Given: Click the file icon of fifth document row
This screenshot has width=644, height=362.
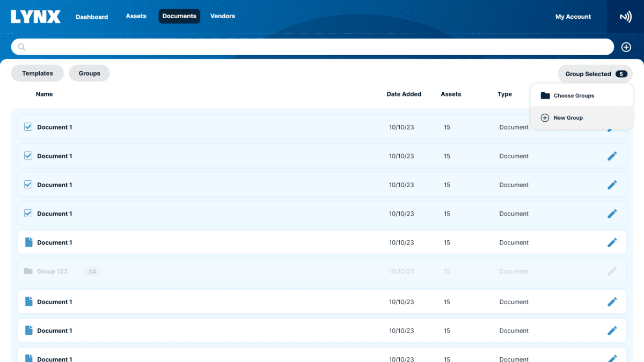Looking at the screenshot, I should click(x=29, y=242).
